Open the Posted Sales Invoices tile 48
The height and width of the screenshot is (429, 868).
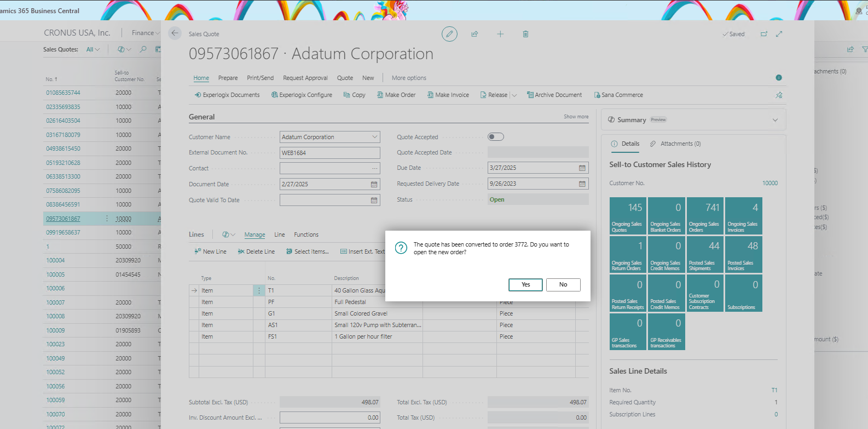(x=744, y=254)
